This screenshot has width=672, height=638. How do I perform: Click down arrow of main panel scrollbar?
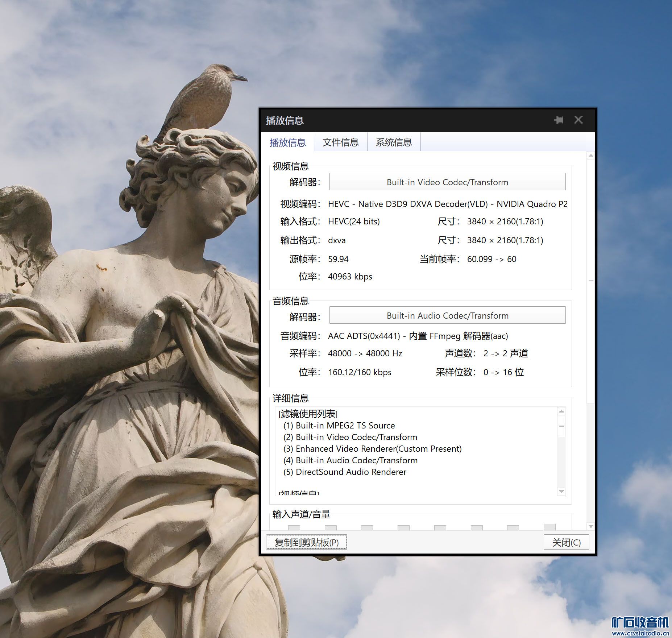591,526
